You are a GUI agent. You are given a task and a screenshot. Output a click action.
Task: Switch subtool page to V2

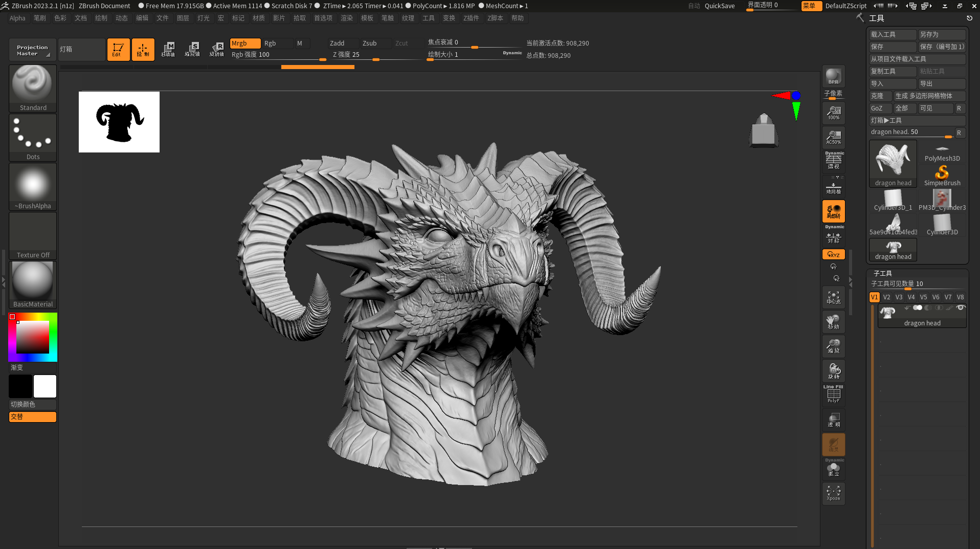coord(886,297)
